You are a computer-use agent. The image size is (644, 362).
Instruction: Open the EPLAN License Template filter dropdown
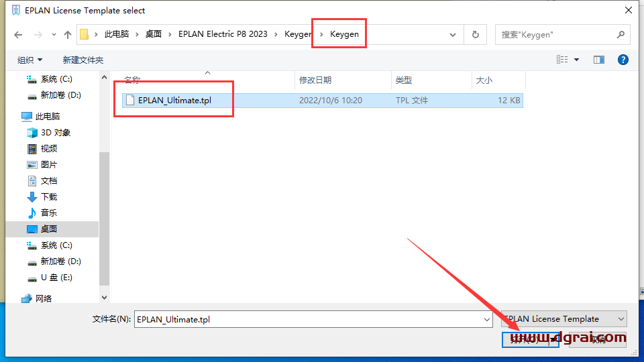tap(564, 319)
